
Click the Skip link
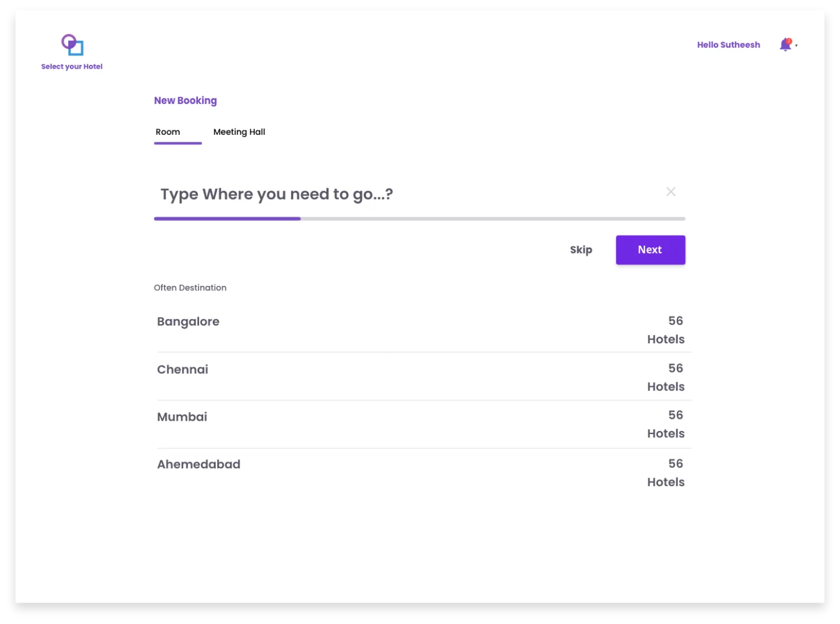click(581, 250)
